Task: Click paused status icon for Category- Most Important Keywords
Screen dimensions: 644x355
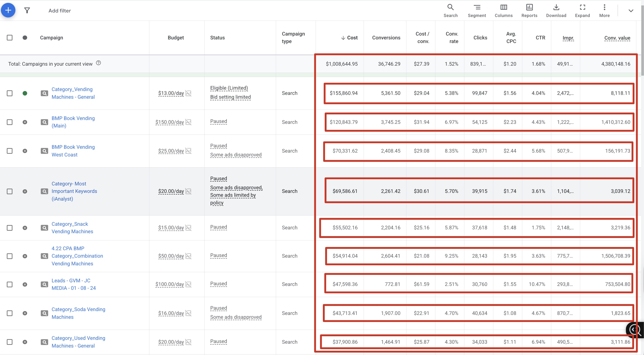Action: [25, 191]
